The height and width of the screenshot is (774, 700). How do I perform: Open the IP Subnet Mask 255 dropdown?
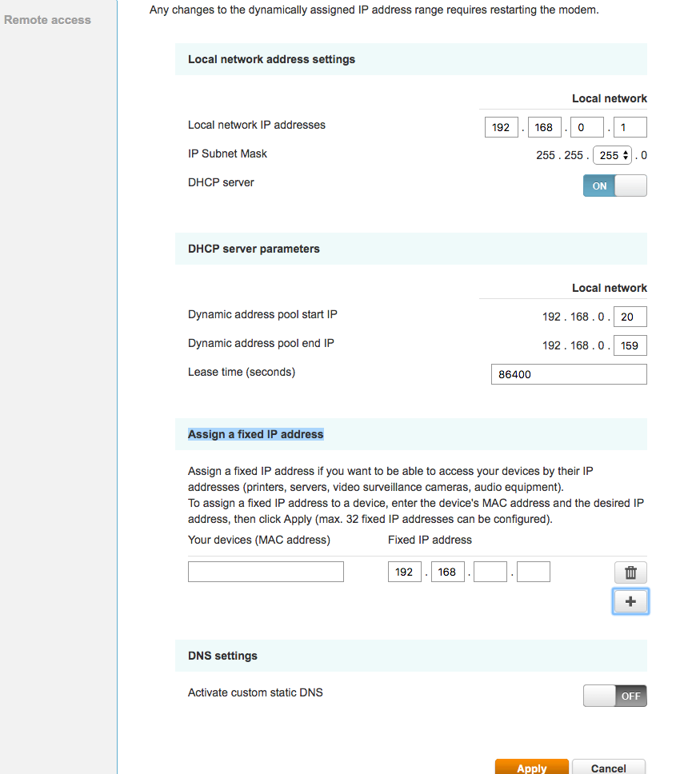(612, 155)
